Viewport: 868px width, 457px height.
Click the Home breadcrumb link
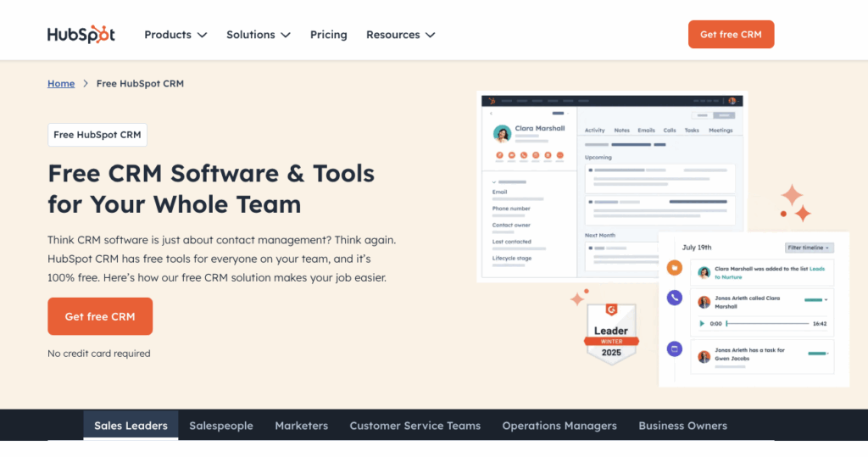tap(61, 84)
